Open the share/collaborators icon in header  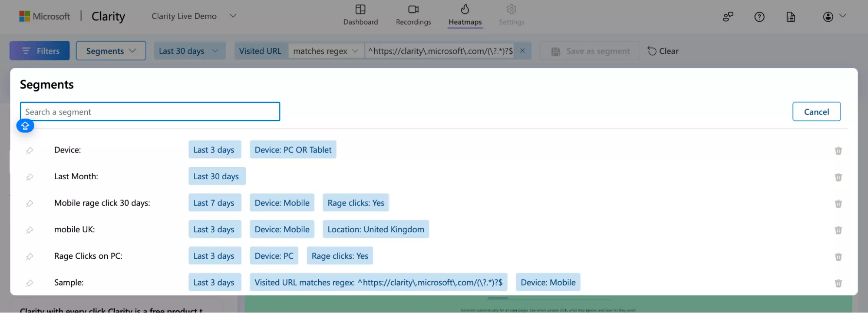pos(728,17)
